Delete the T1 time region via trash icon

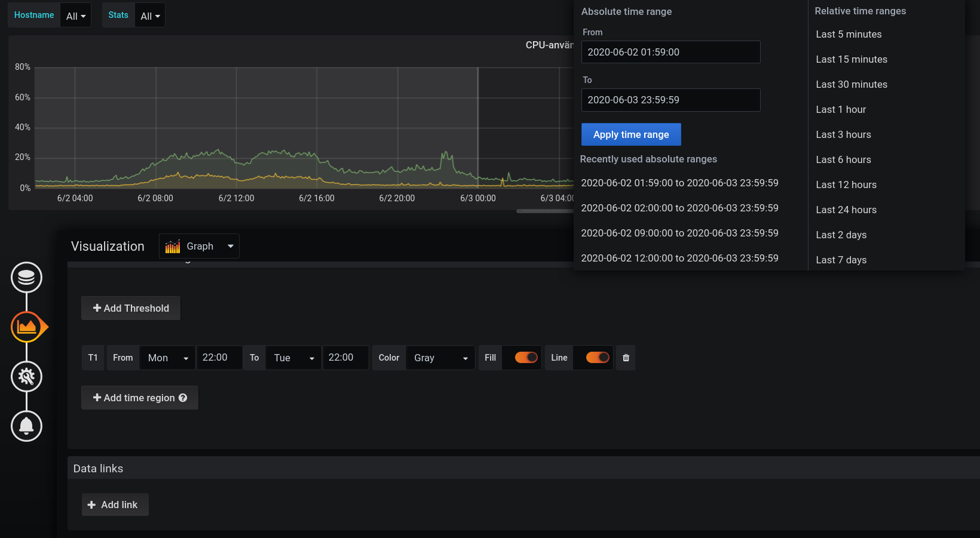tap(625, 358)
